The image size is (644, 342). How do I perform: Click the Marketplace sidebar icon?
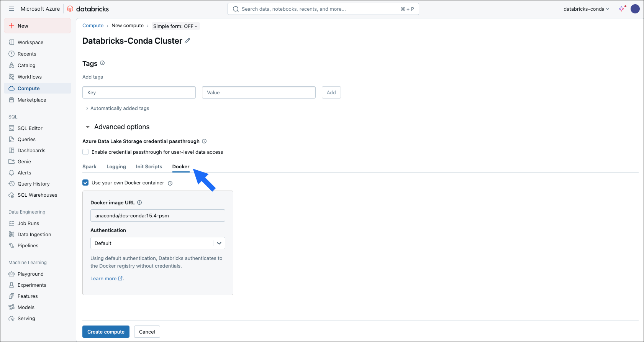click(11, 100)
